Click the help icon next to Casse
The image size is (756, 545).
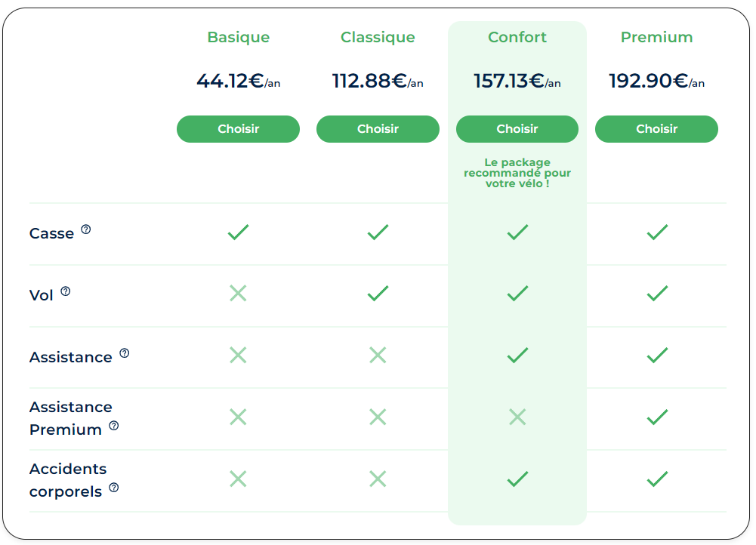point(86,229)
